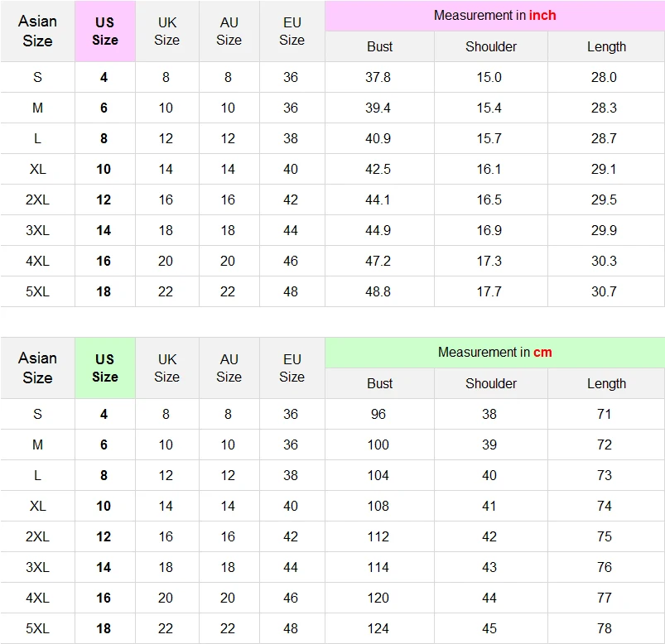This screenshot has width=665, height=644.
Task: Select the bold US size 10 in top table
Action: point(104,169)
